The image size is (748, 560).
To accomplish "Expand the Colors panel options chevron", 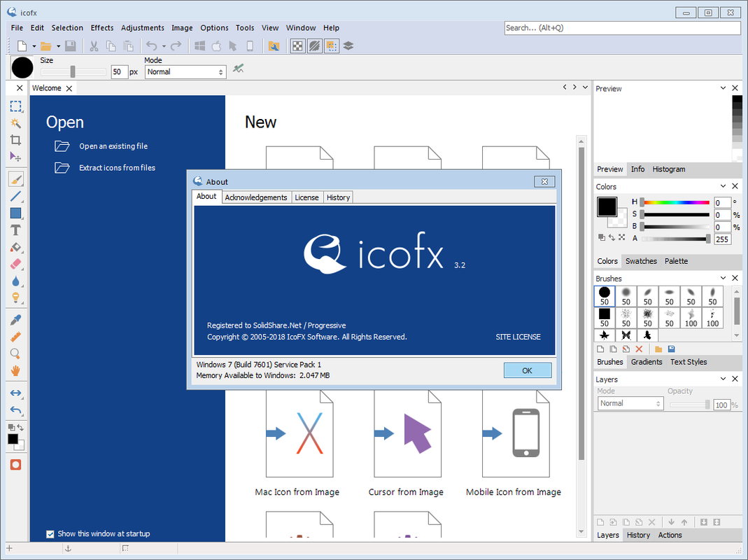I will tap(724, 185).
